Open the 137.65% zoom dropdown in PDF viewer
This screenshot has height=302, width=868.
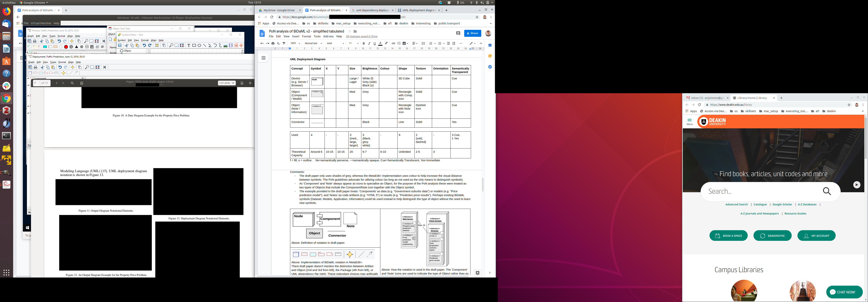click(x=226, y=83)
